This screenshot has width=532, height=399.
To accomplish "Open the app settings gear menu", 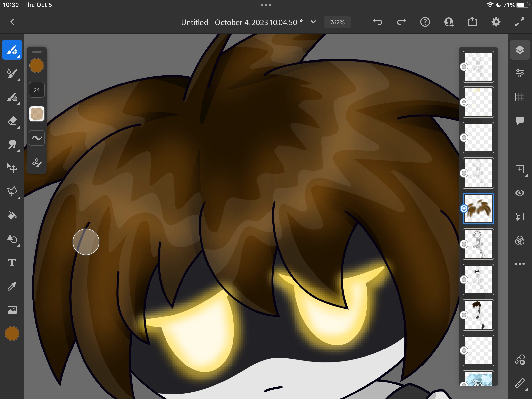I will coord(496,22).
